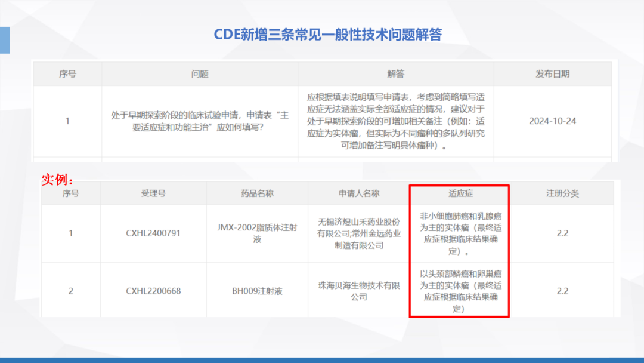
Task: Select the 注册分类 column header
Action: tap(562, 193)
